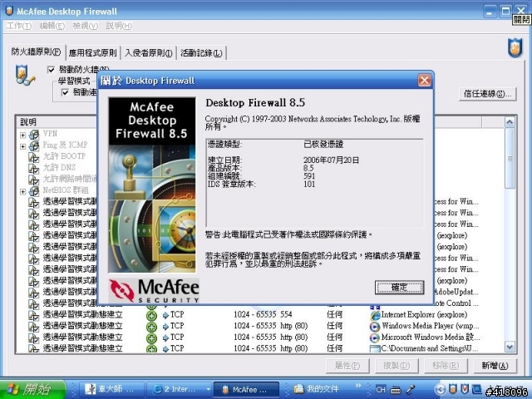Image resolution: width=532 pixels, height=399 pixels.
Task: Expand hidden tray icons arrow
Action: pos(440,390)
